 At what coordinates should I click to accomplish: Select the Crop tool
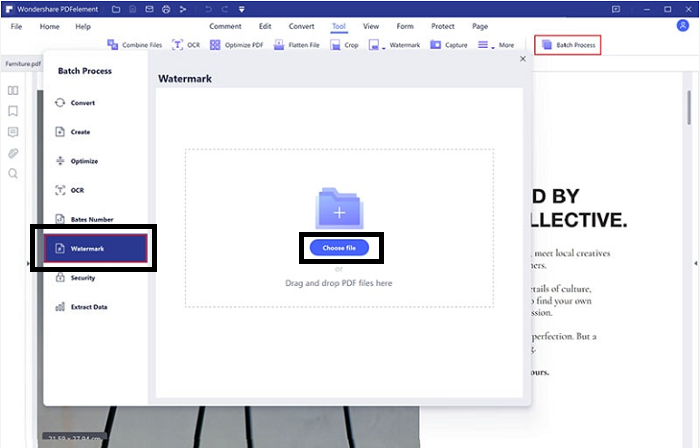344,45
